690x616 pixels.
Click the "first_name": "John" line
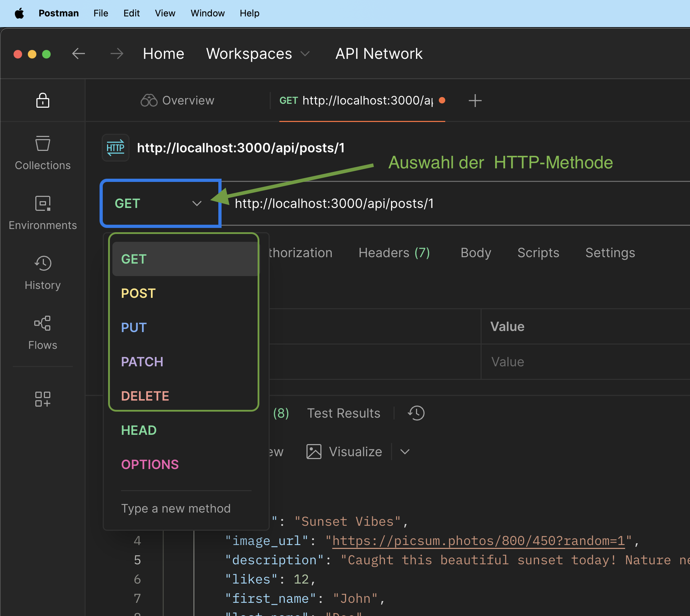tap(305, 599)
